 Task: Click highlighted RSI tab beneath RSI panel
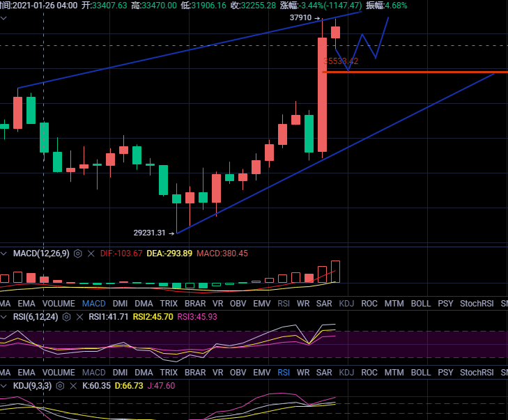[284, 373]
